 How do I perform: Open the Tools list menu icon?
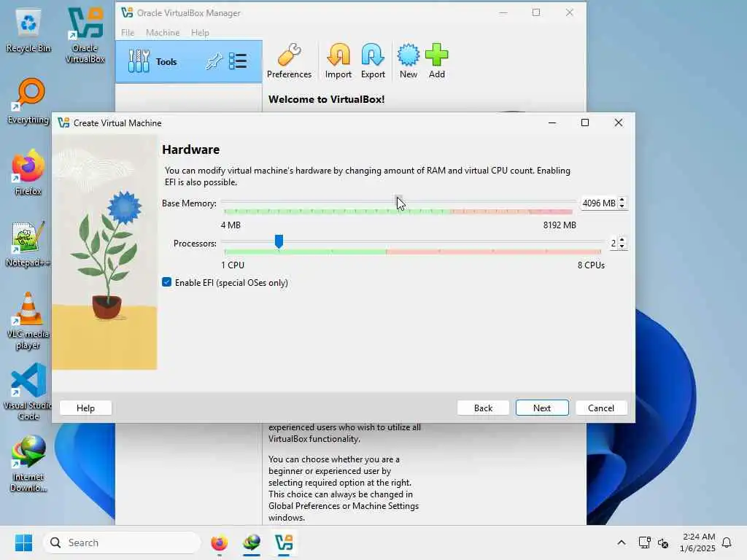pos(238,61)
